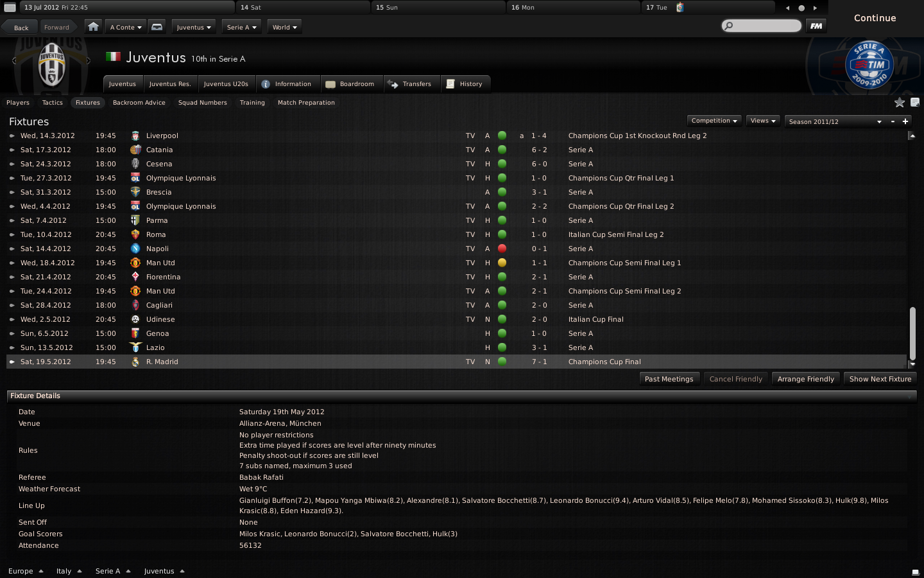Screen dimensions: 924x578
Task: Open the Views dropdown
Action: pos(763,121)
